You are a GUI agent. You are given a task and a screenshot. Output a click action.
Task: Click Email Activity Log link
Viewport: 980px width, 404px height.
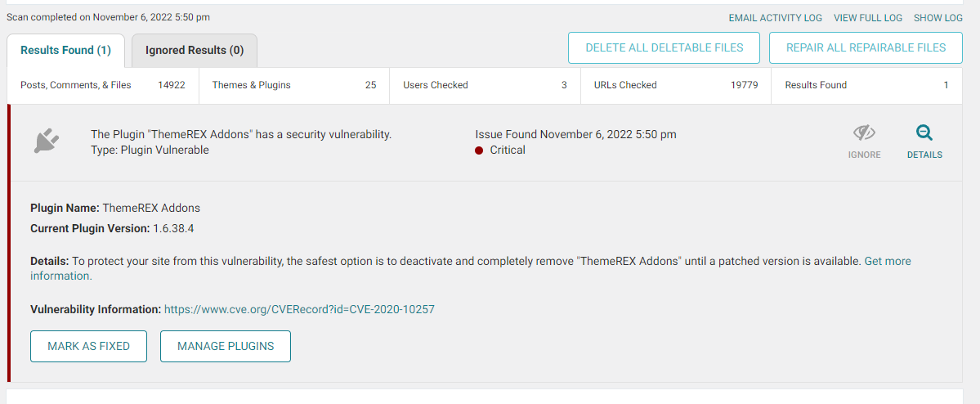click(775, 18)
